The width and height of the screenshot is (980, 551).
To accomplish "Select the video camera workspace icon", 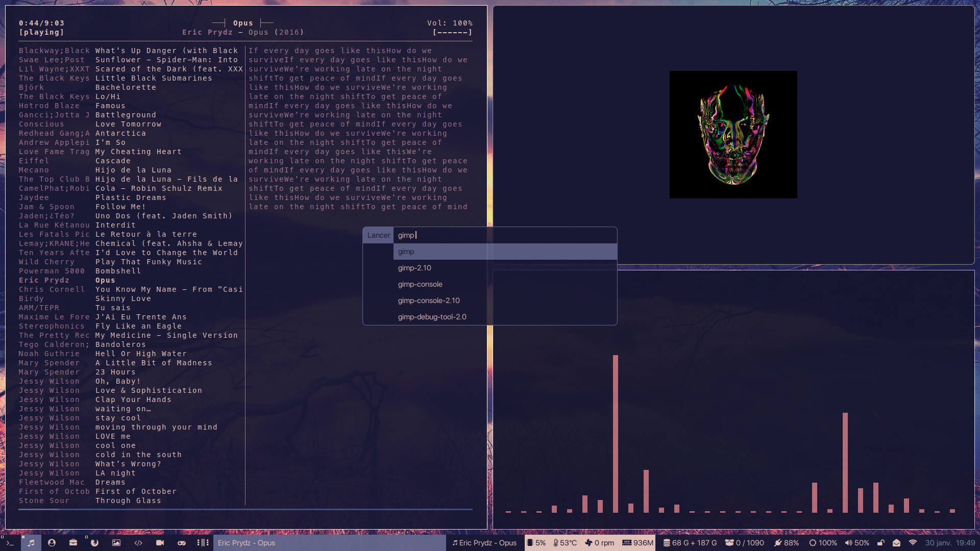I will click(x=160, y=543).
